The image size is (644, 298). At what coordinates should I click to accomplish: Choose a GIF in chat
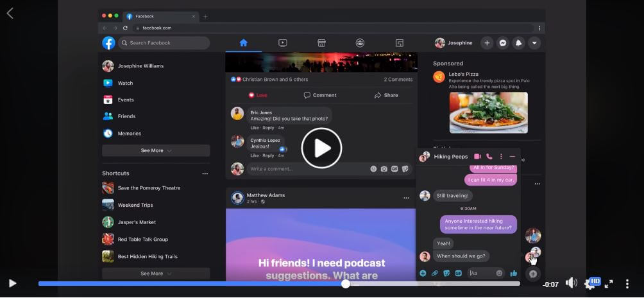point(459,274)
